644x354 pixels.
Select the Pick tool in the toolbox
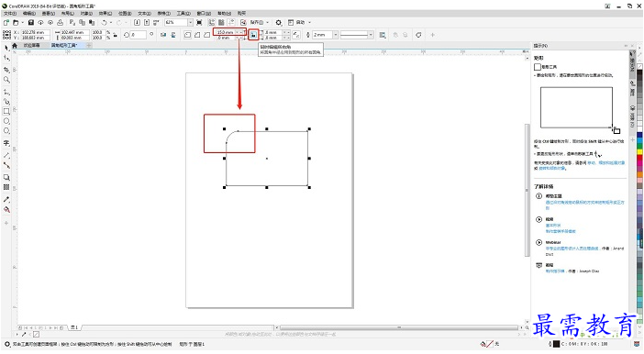click(x=6, y=48)
